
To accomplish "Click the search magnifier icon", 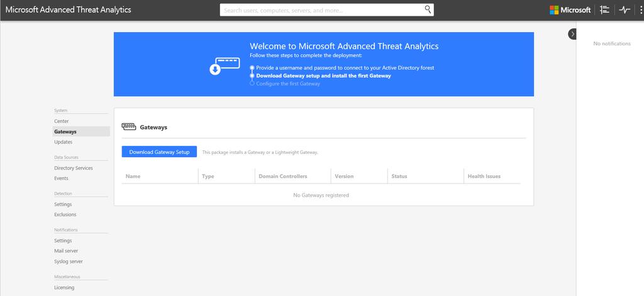I will coord(428,9).
